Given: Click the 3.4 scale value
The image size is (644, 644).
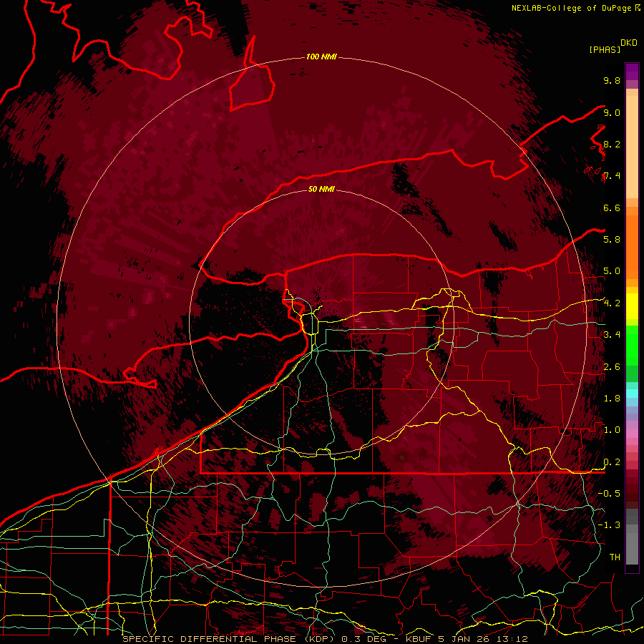Looking at the screenshot, I should pos(612,335).
